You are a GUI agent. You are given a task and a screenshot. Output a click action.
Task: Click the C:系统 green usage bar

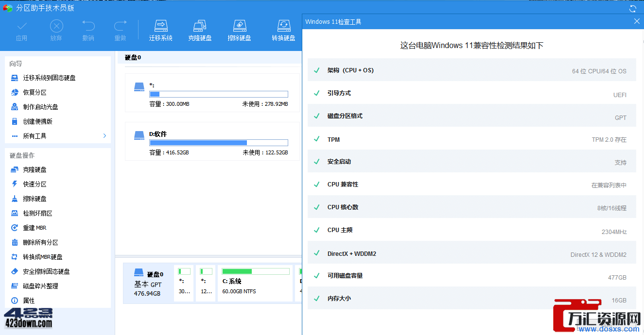[256, 271]
